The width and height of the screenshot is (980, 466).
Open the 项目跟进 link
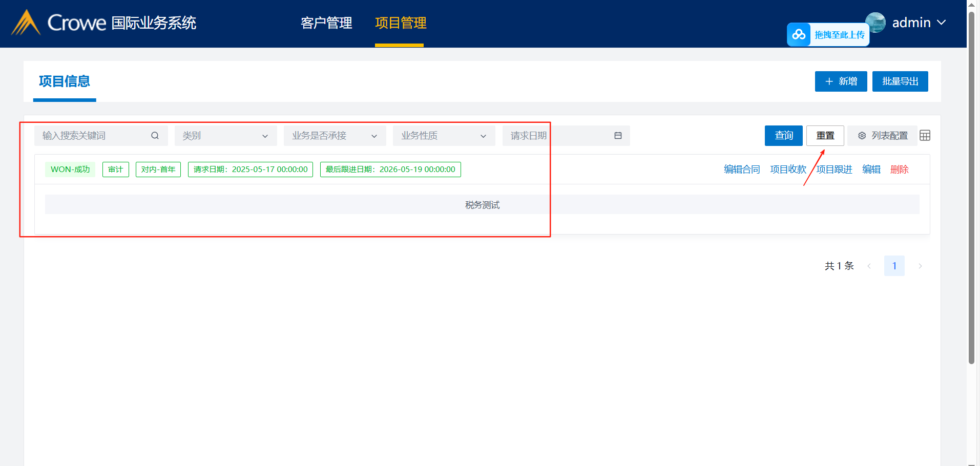[834, 170]
